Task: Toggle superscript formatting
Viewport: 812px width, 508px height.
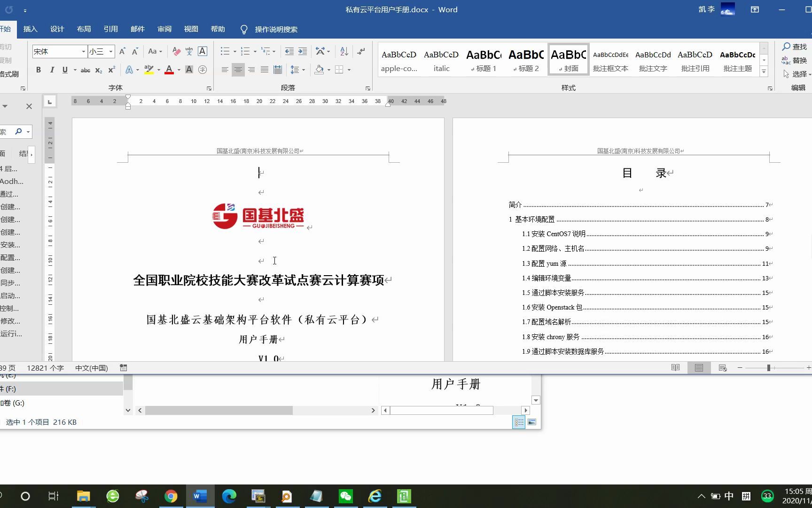Action: 112,70
